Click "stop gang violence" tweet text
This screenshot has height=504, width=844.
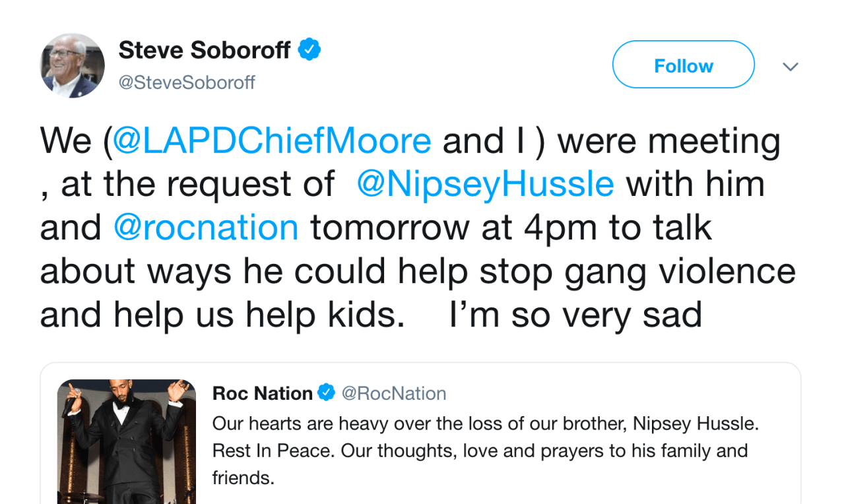click(637, 271)
